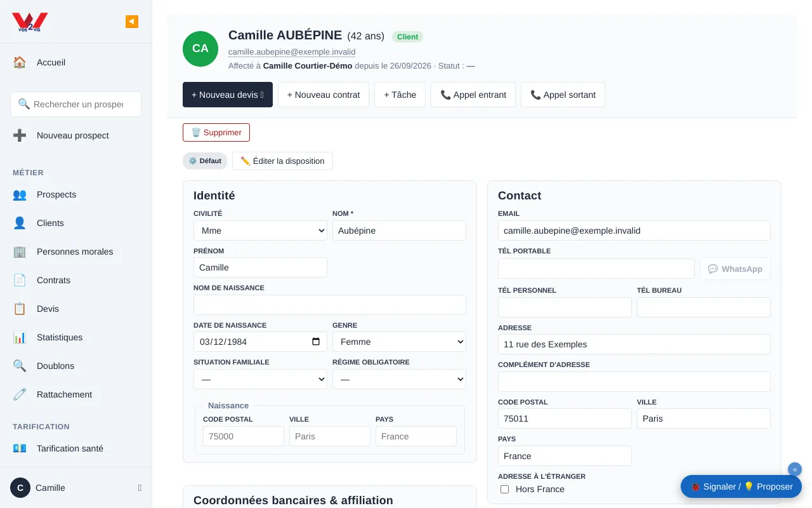Open the Contrats document icon

point(20,280)
